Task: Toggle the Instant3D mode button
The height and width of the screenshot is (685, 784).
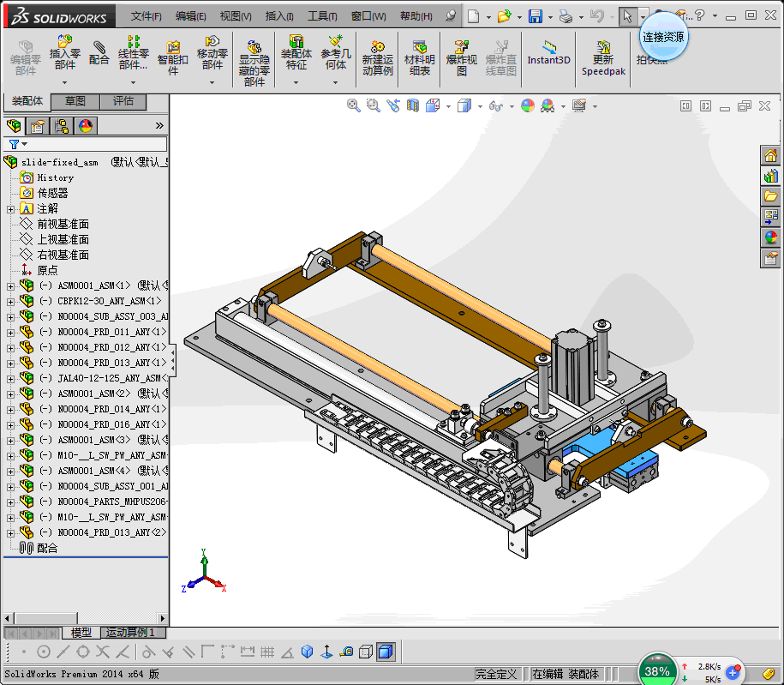Action: (x=548, y=53)
